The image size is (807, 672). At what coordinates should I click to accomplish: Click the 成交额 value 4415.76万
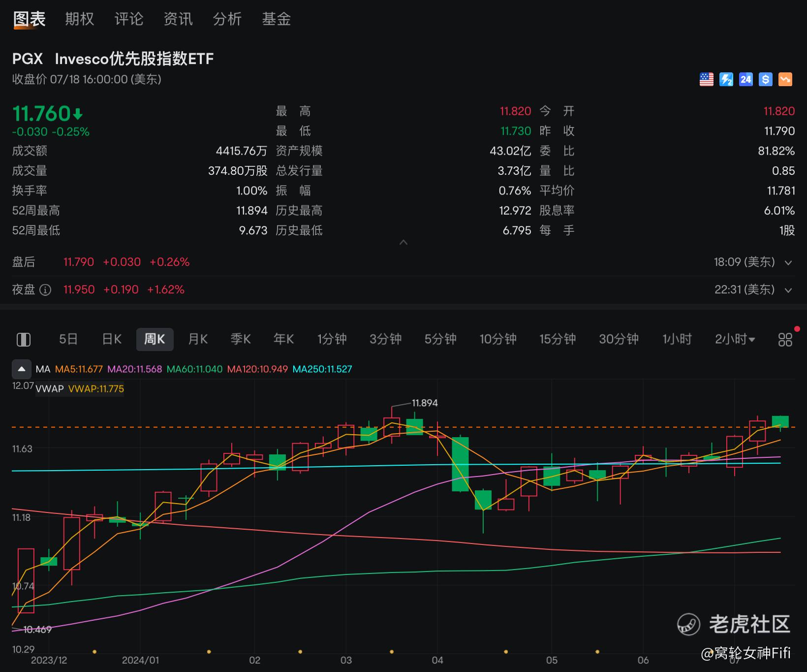pos(242,151)
